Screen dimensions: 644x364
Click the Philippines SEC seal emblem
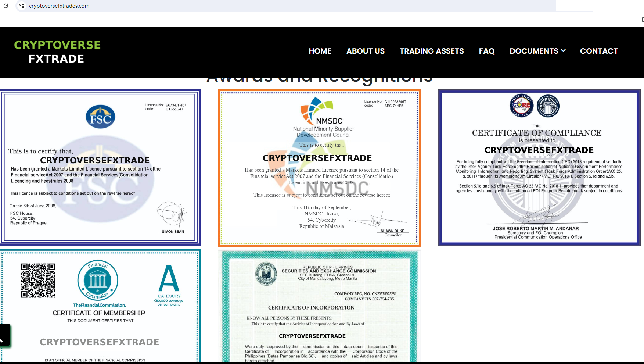[x=266, y=274]
